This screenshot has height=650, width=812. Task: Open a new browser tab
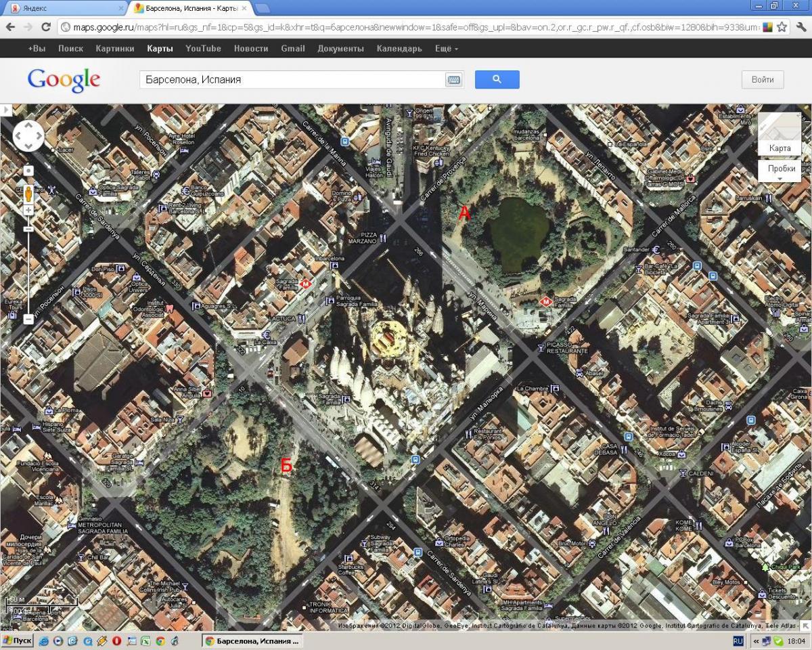click(x=262, y=9)
